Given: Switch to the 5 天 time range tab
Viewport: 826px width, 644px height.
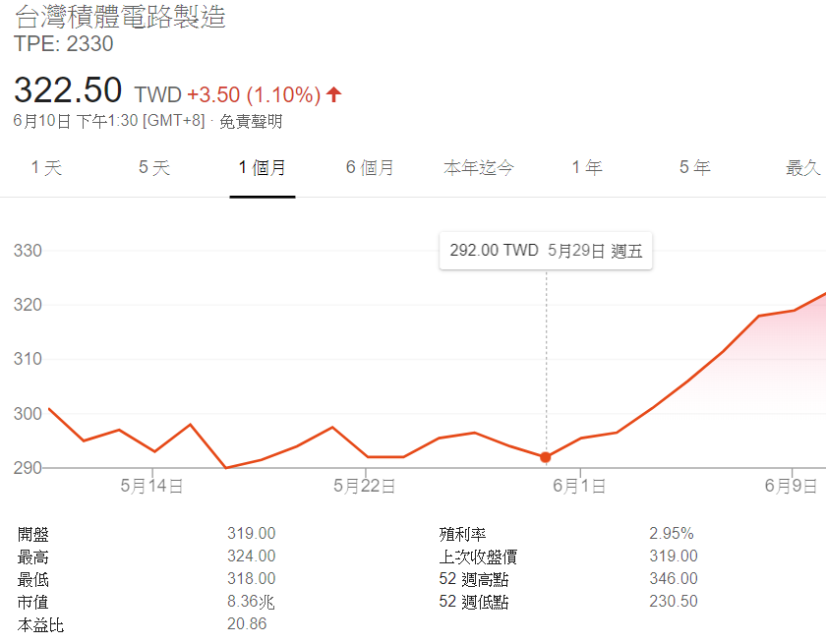Looking at the screenshot, I should [154, 168].
